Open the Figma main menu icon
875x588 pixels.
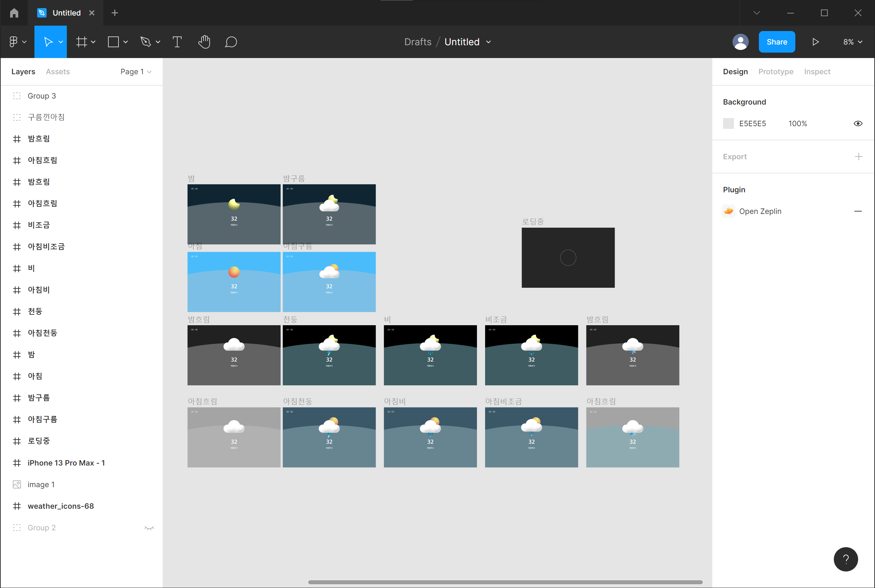pos(14,41)
